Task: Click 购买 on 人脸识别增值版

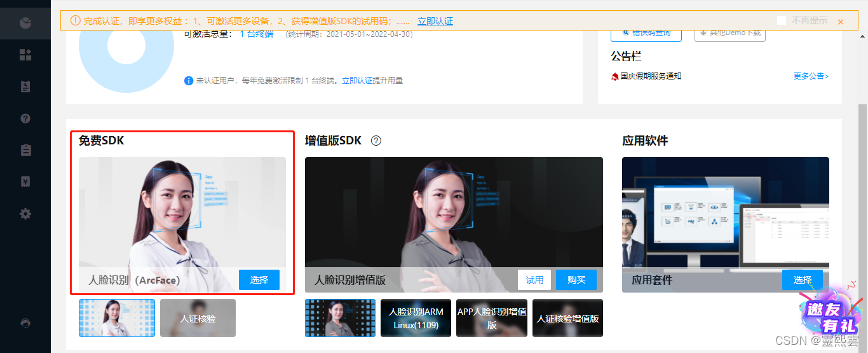Action: [576, 280]
